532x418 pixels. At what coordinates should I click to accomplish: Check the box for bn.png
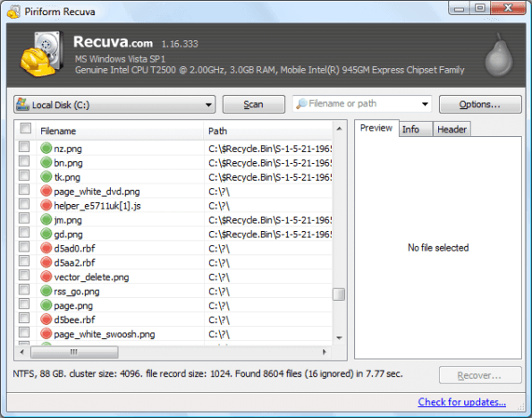point(24,161)
